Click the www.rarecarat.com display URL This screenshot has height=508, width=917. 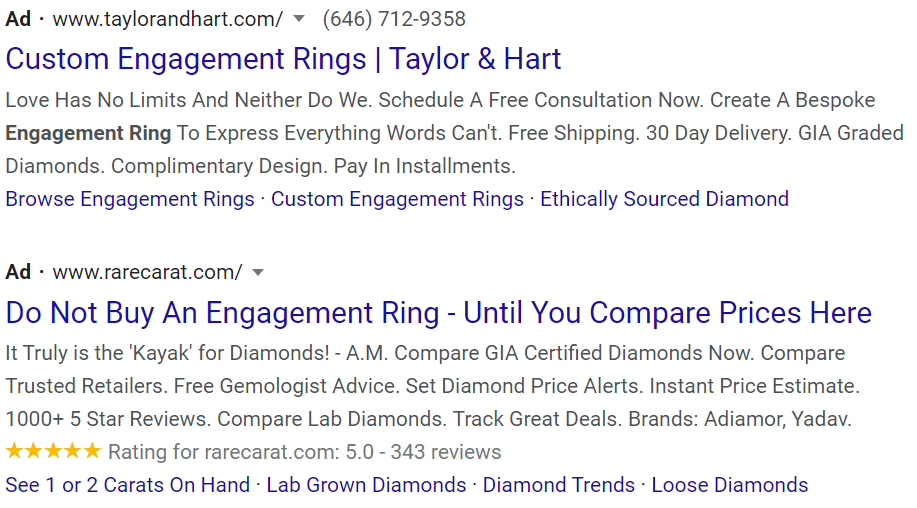point(147,272)
